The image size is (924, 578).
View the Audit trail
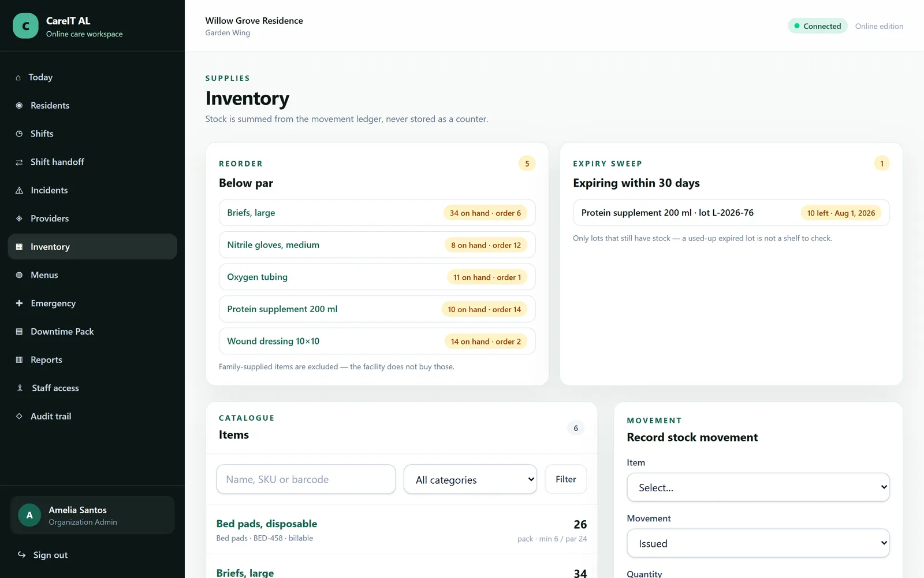point(92,416)
